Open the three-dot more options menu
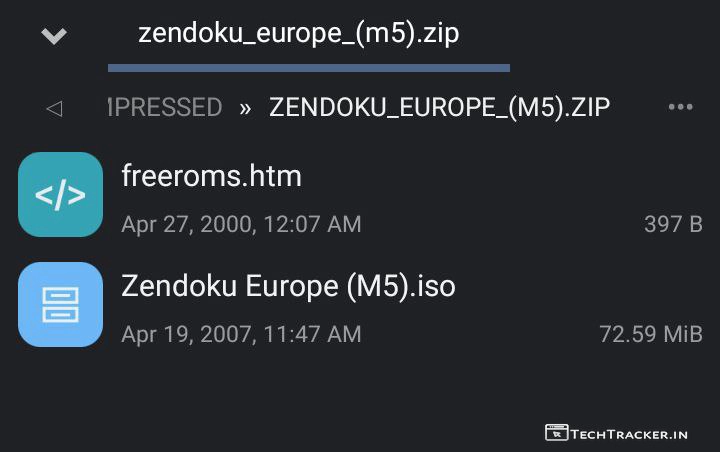This screenshot has height=452, width=720. click(680, 107)
